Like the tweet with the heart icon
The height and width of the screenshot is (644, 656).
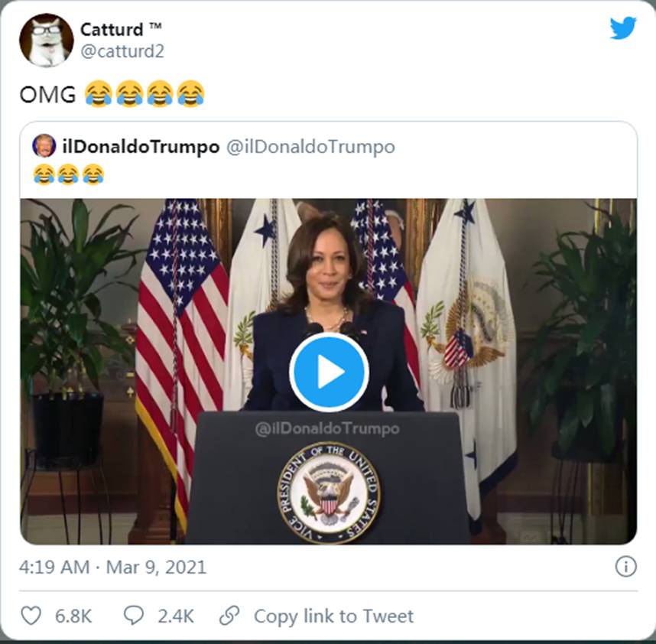tap(31, 616)
